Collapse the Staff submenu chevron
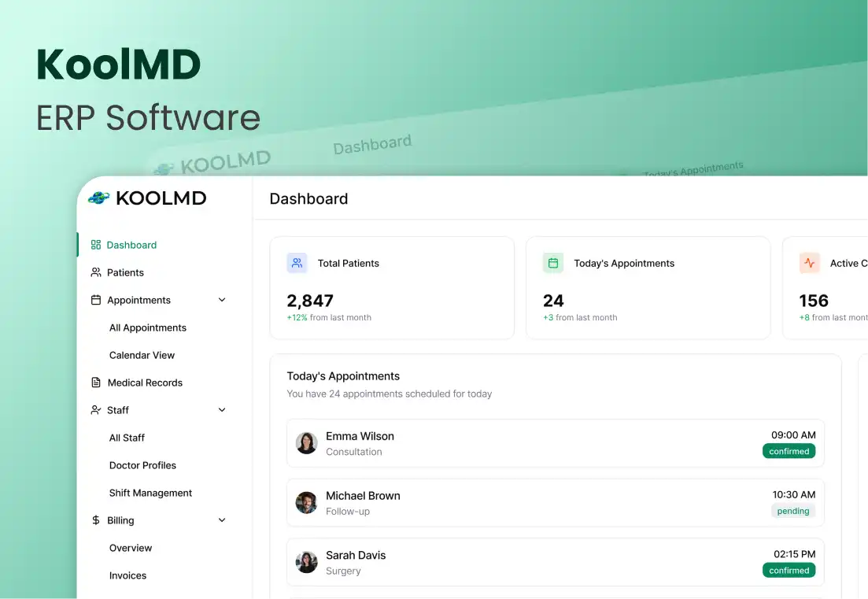The image size is (868, 599). click(222, 410)
